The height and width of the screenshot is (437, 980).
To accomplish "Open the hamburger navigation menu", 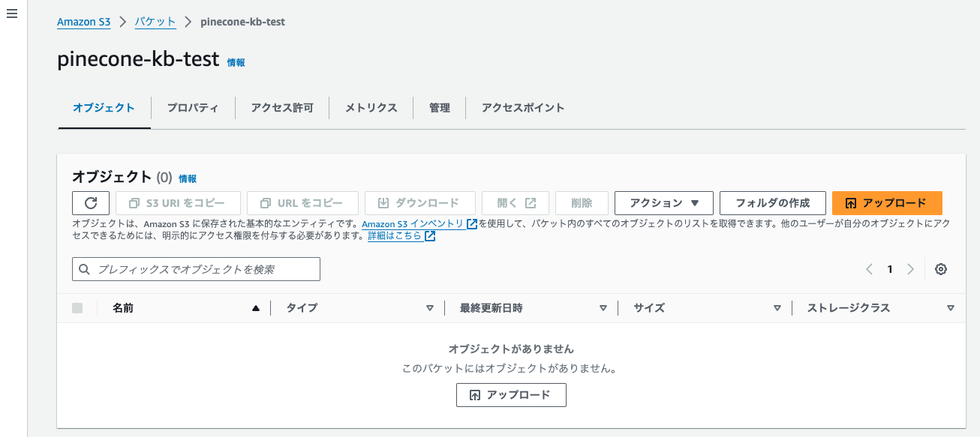I will [x=11, y=14].
